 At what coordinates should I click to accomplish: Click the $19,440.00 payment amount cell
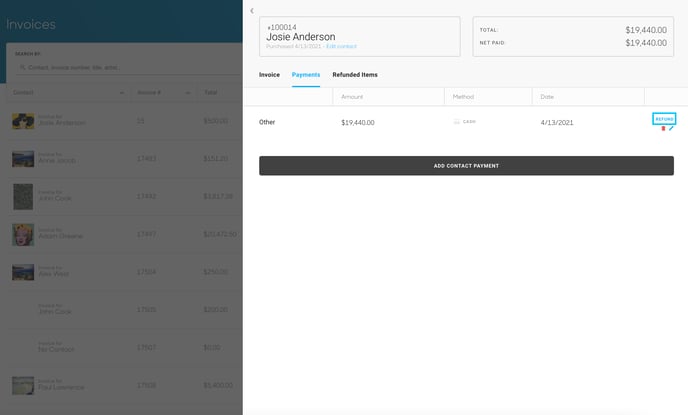click(x=358, y=122)
